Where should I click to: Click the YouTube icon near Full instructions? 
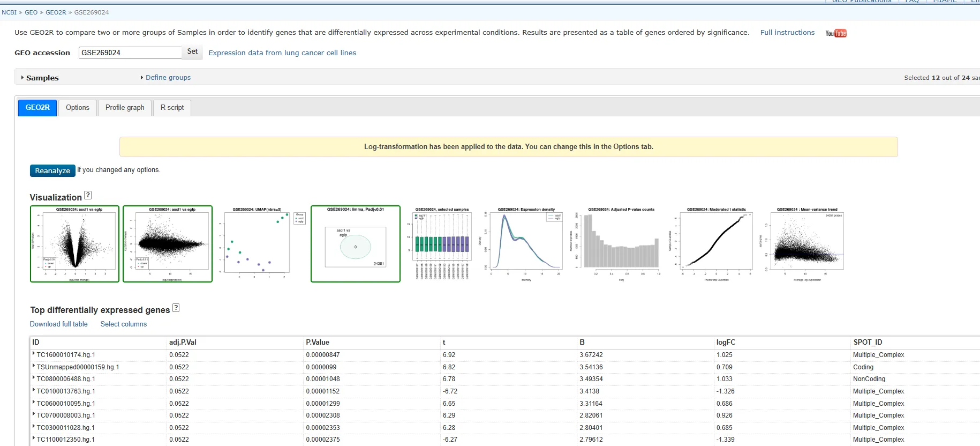click(x=835, y=33)
